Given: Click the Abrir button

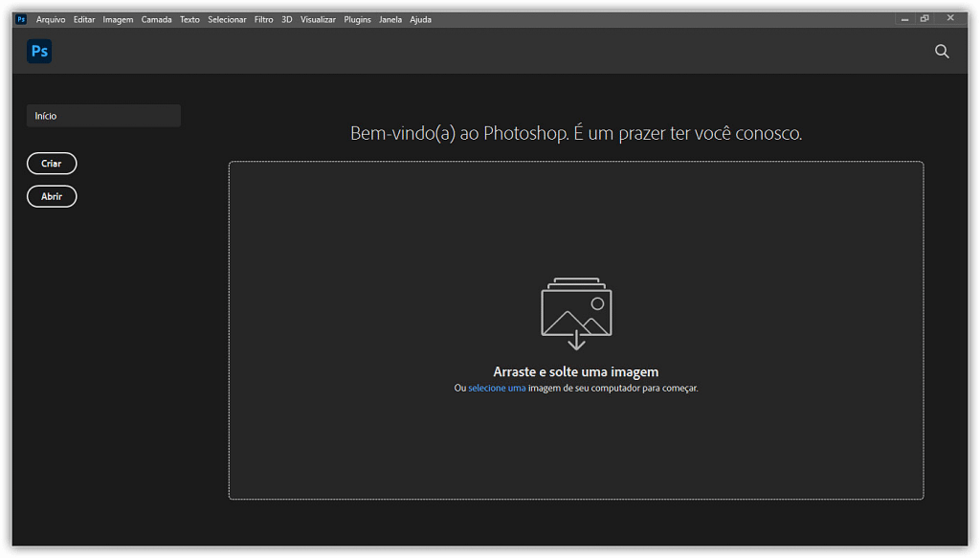Looking at the screenshot, I should click(x=52, y=197).
